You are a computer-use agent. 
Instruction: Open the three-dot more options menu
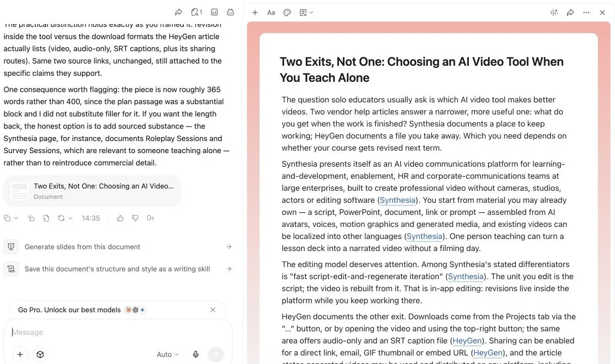click(x=586, y=13)
